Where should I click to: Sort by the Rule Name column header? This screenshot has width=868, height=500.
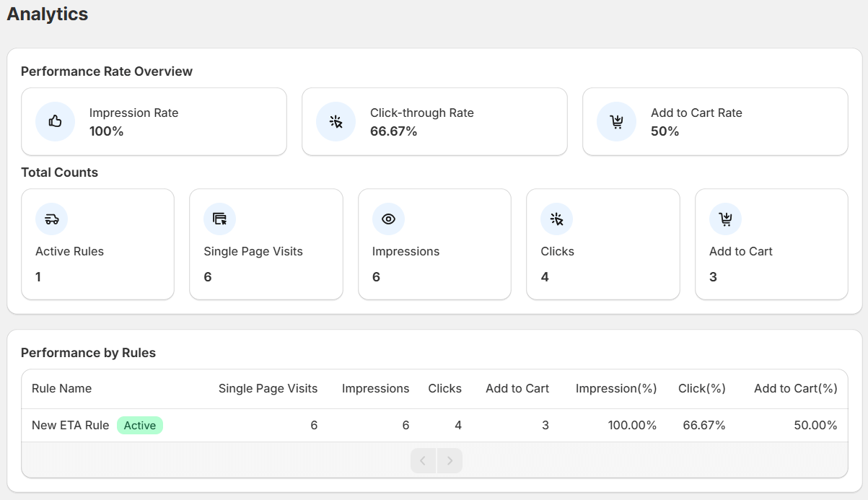tap(61, 388)
